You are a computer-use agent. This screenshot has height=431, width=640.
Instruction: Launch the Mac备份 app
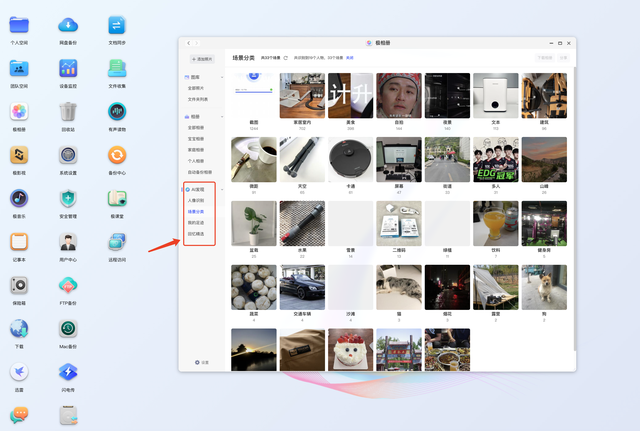(68, 329)
